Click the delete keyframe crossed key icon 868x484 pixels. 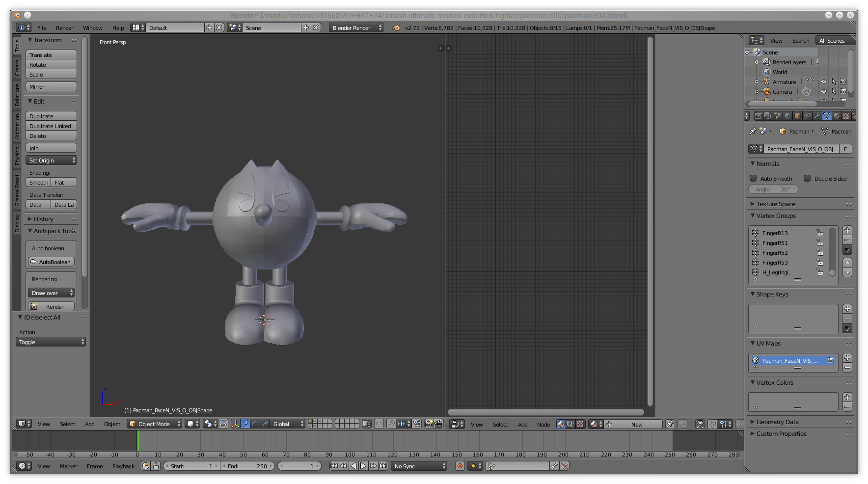[564, 466]
